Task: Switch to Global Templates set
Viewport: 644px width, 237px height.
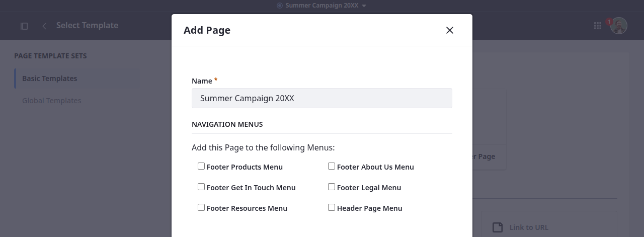Action: [52, 101]
